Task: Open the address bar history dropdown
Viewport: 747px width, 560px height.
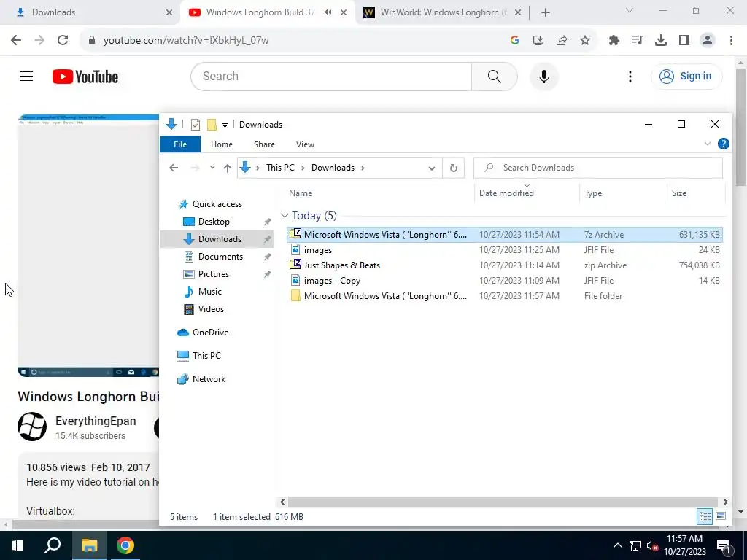Action: 432,168
